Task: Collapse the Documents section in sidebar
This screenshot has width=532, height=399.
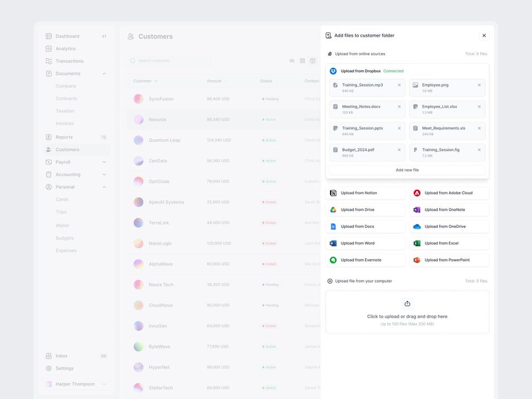Action: point(104,74)
